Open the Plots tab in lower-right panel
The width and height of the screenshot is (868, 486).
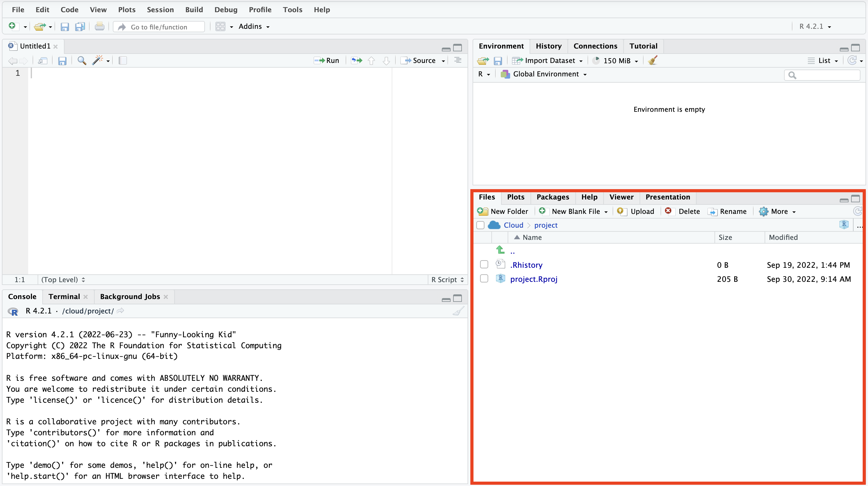[x=515, y=197]
